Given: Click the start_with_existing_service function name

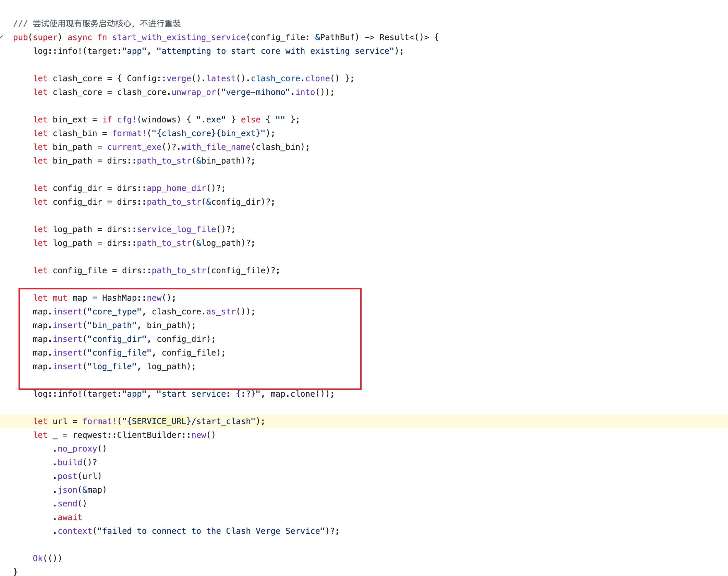Looking at the screenshot, I should click(179, 37).
